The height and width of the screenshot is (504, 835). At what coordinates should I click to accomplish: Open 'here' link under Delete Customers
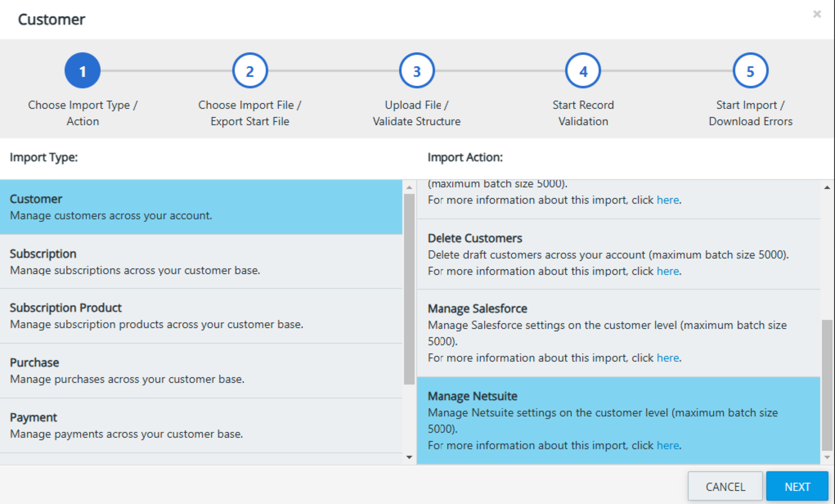667,271
